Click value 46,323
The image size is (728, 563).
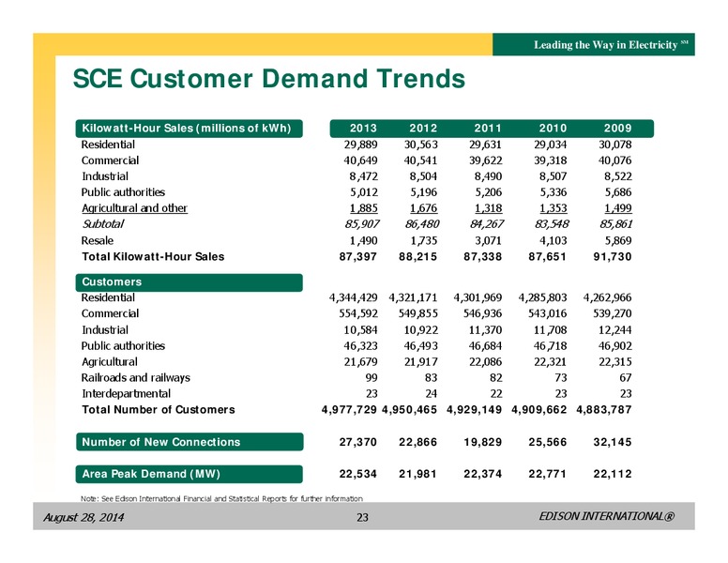pos(361,346)
